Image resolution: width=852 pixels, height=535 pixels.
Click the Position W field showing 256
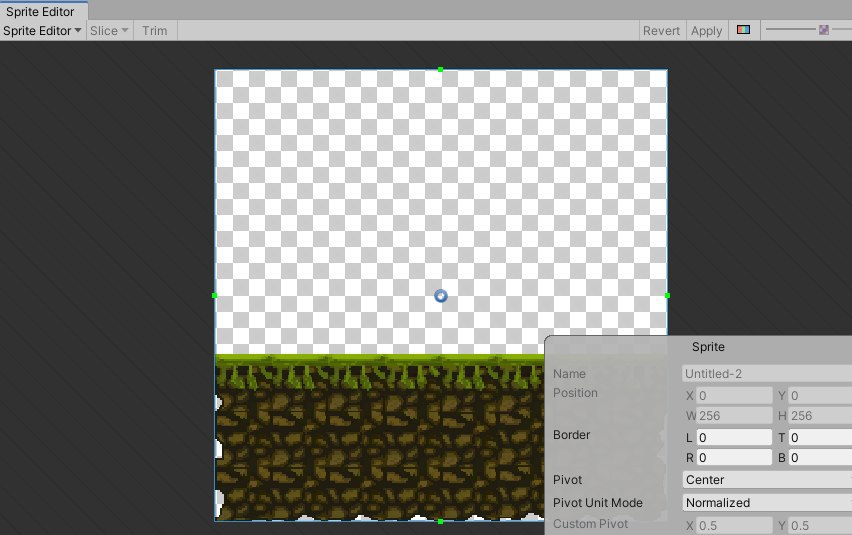pos(734,416)
